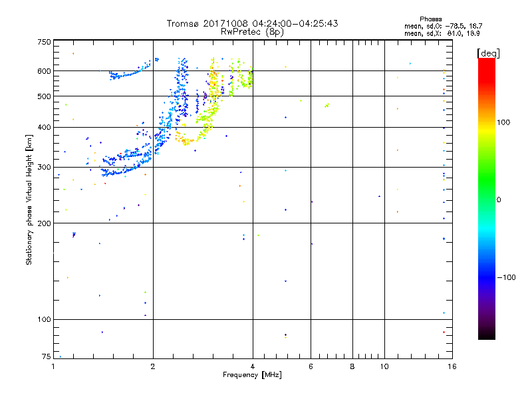This screenshot has height=399, width=532.
Task: Click the 'mean, sd,X: 81.0, 18.9' line
Action: [442, 33]
